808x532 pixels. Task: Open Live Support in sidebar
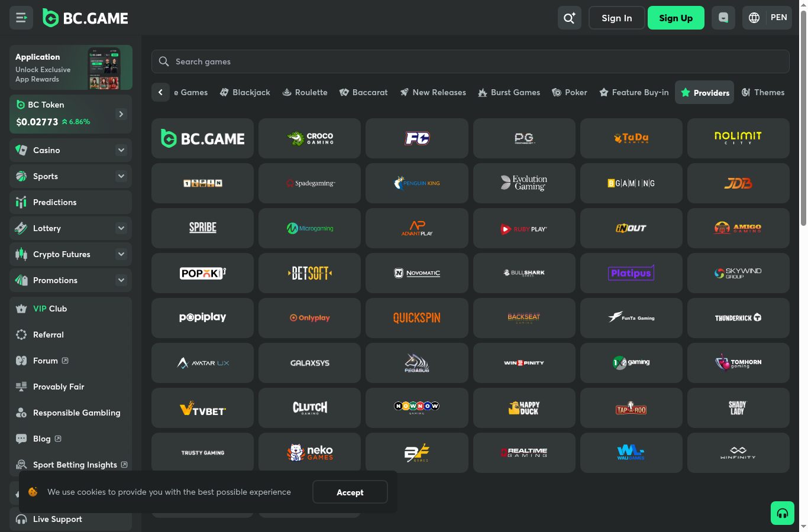(x=70, y=519)
